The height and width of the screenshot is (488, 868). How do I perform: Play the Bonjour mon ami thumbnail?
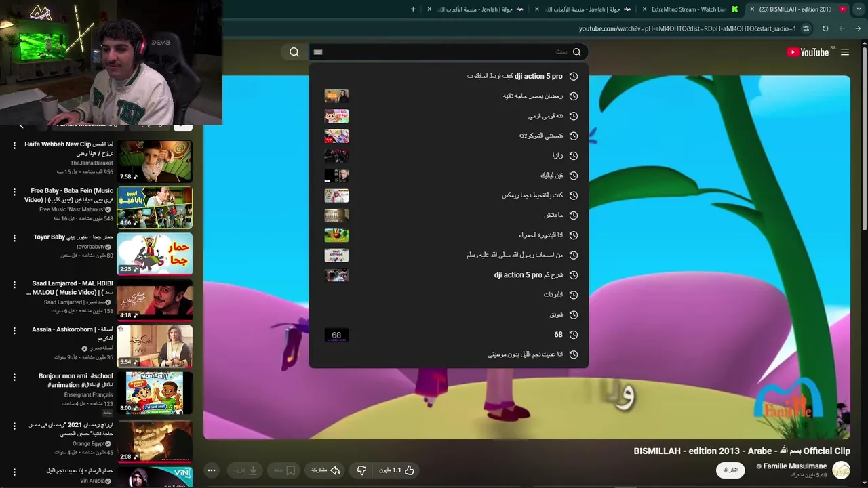[x=155, y=392]
